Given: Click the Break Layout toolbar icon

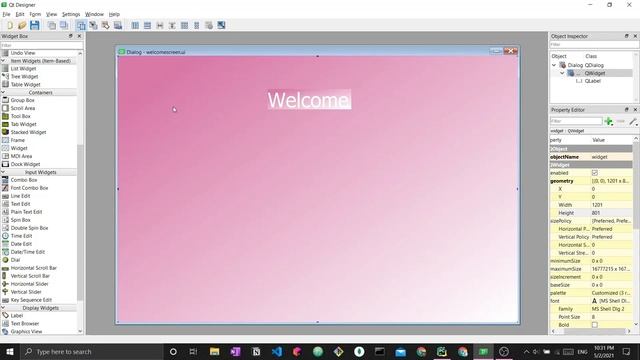Looking at the screenshot, I should point(209,25).
